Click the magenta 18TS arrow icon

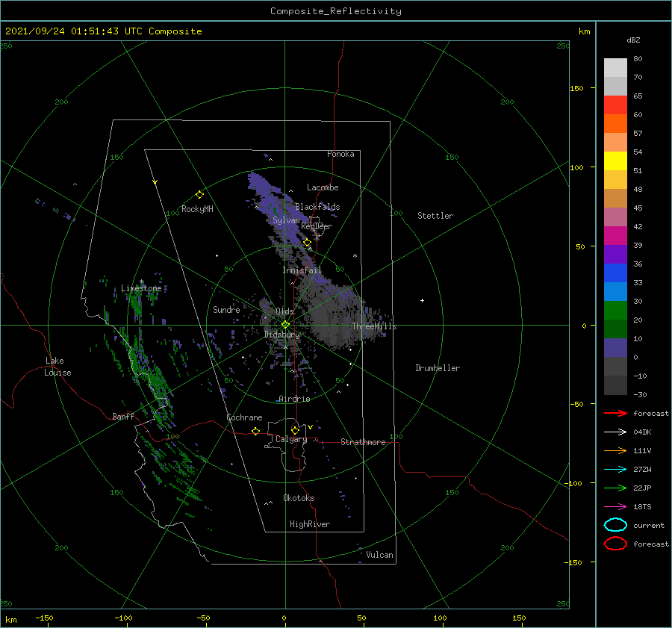tap(615, 507)
